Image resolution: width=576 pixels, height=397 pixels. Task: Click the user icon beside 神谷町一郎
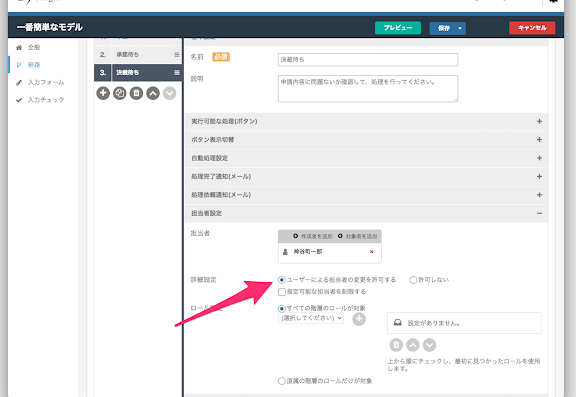tap(285, 252)
